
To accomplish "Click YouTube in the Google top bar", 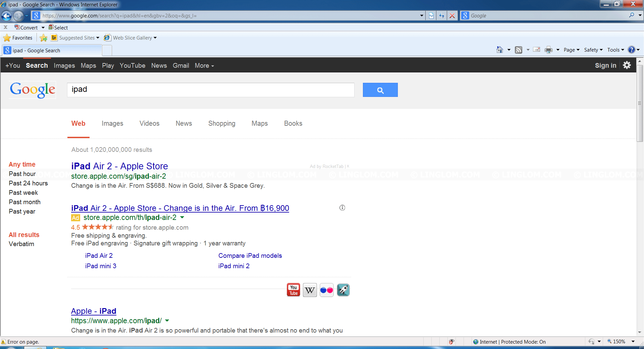I will tap(132, 65).
